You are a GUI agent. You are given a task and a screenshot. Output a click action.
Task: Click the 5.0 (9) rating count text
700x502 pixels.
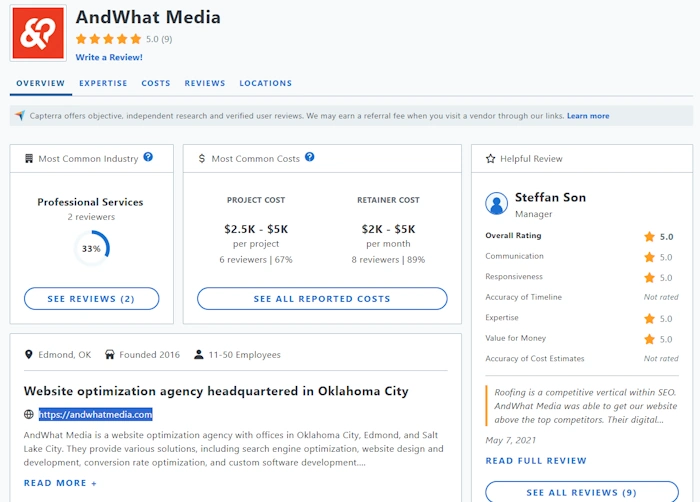(x=159, y=39)
